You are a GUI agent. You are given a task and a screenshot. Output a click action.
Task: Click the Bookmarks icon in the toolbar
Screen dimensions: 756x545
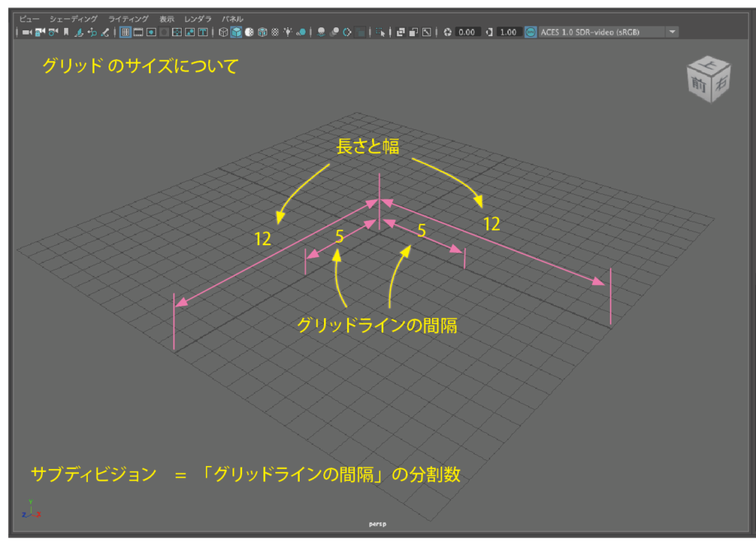[66, 32]
